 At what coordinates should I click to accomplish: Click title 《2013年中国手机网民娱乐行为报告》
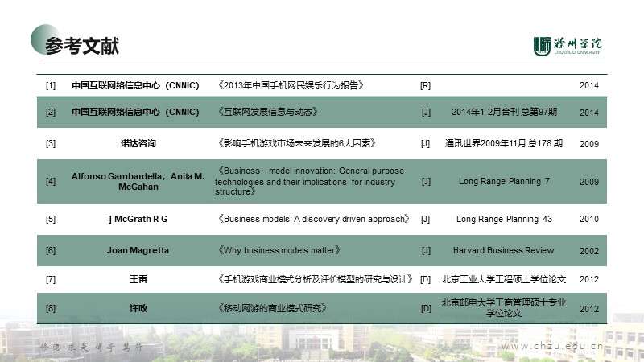tap(291, 85)
